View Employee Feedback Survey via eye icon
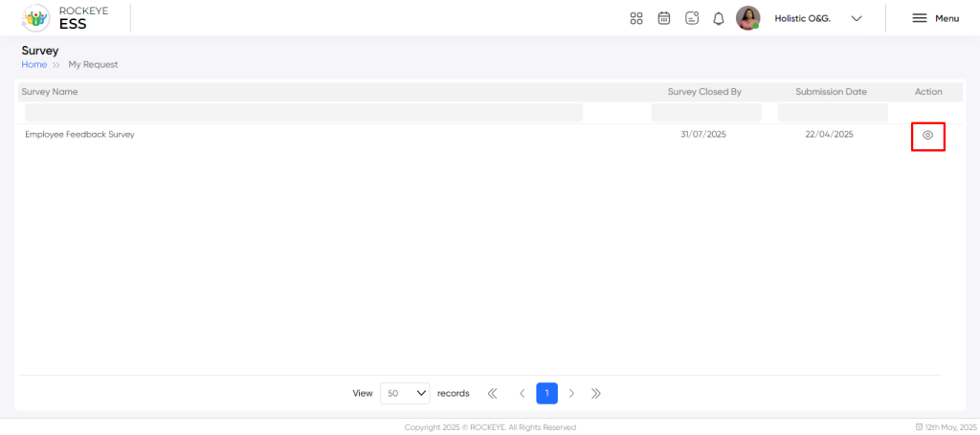980x435 pixels. click(x=928, y=135)
